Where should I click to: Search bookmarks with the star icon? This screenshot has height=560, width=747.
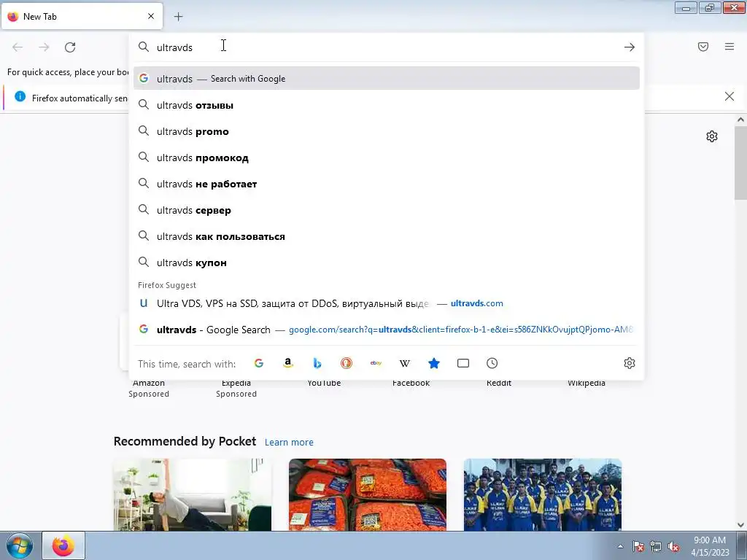click(x=434, y=363)
